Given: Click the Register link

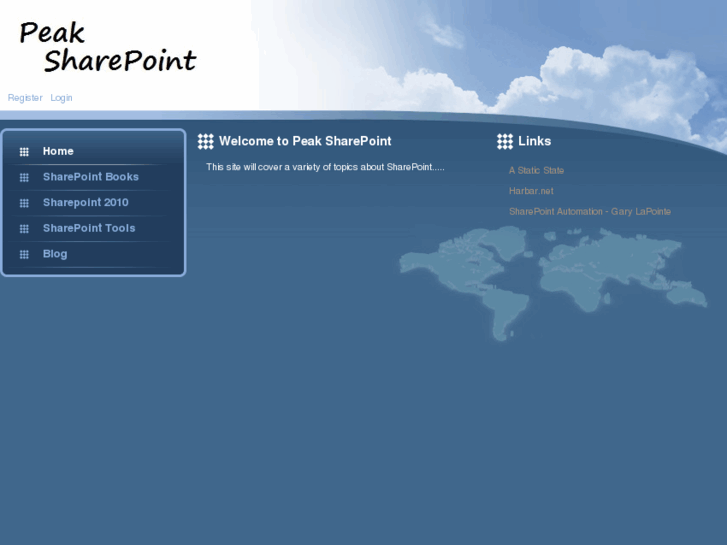Looking at the screenshot, I should pos(25,98).
